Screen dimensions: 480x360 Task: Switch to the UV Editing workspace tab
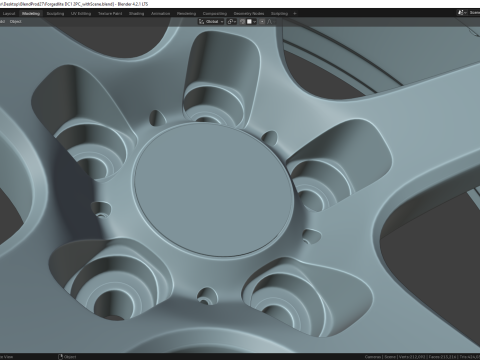click(x=81, y=14)
